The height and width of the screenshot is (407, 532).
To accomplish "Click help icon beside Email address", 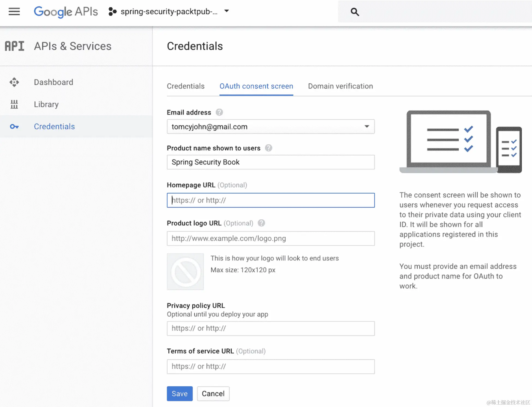I will click(219, 112).
